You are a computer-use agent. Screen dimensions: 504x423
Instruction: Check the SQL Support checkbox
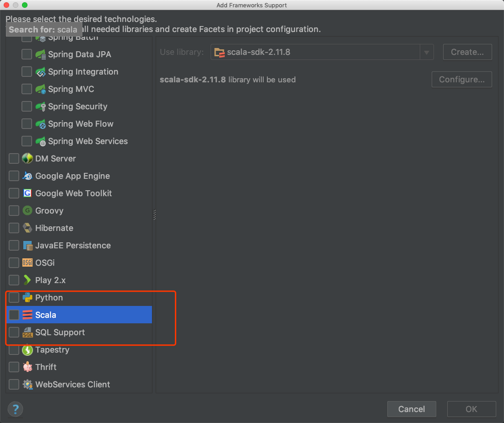[x=14, y=332]
